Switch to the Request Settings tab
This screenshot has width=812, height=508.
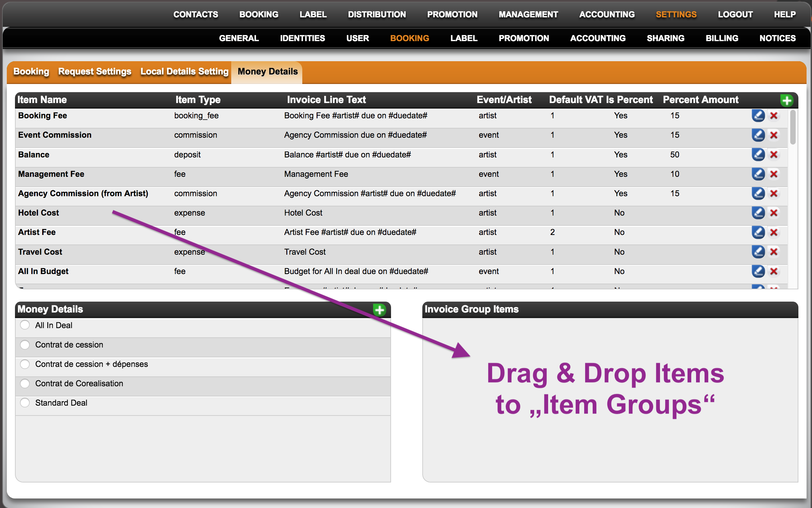94,72
